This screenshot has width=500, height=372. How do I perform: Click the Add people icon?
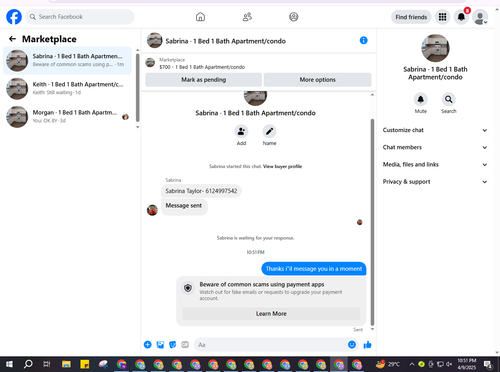click(x=241, y=131)
